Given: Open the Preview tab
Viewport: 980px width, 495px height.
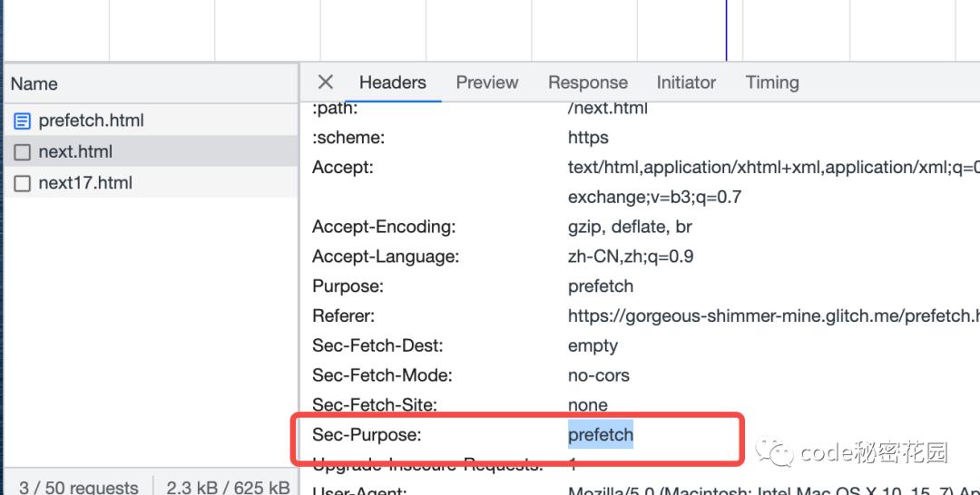Looking at the screenshot, I should click(x=486, y=82).
